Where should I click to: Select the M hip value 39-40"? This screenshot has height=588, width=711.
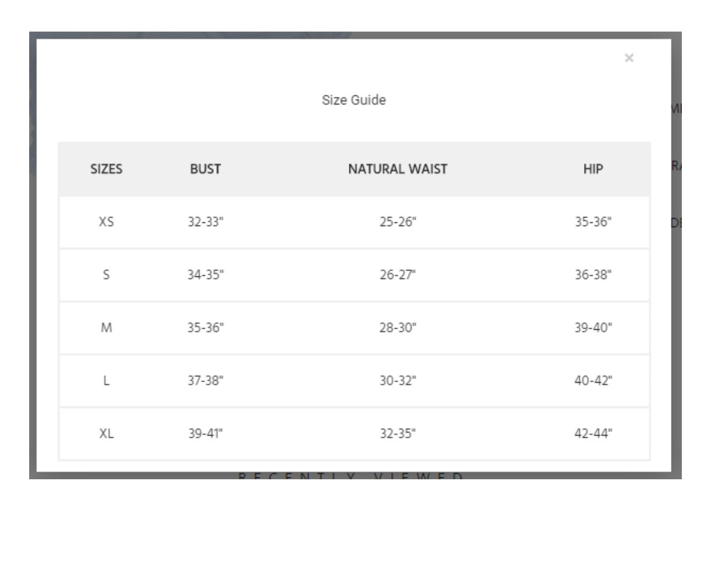[593, 327]
